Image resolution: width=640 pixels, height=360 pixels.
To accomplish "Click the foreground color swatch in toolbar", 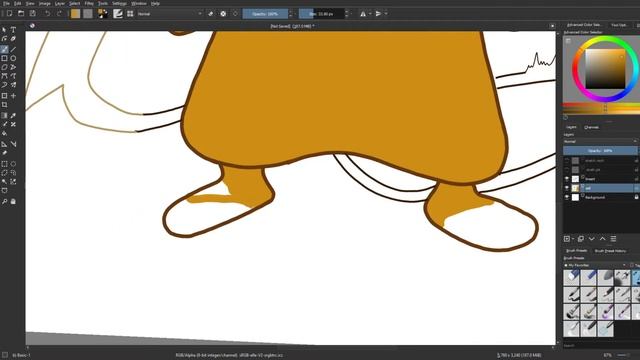I will pyautogui.click(x=76, y=13).
